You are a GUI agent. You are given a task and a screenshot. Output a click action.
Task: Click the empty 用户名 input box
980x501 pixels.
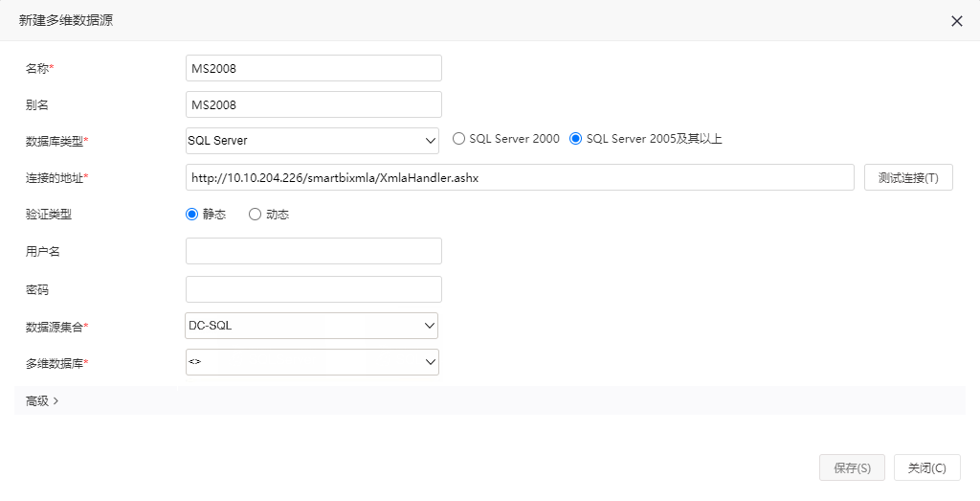314,251
